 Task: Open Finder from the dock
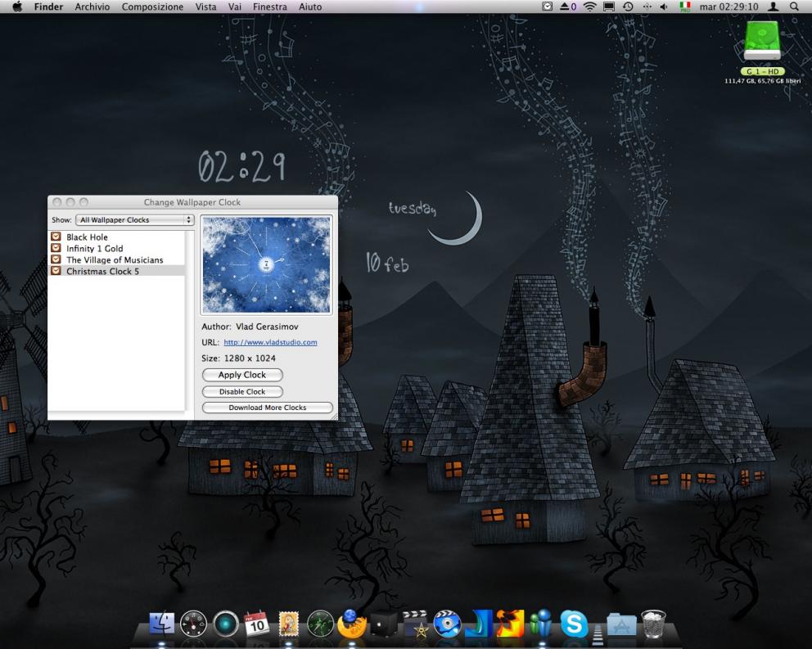point(161,624)
